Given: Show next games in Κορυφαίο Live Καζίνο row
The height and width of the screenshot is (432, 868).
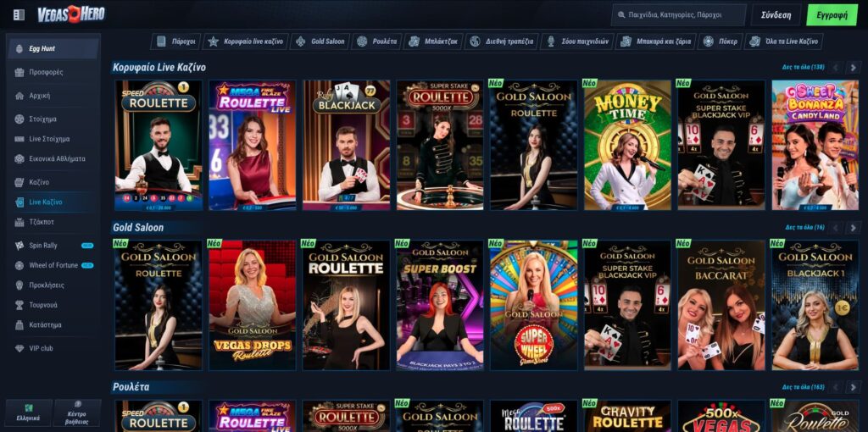Looking at the screenshot, I should (853, 68).
